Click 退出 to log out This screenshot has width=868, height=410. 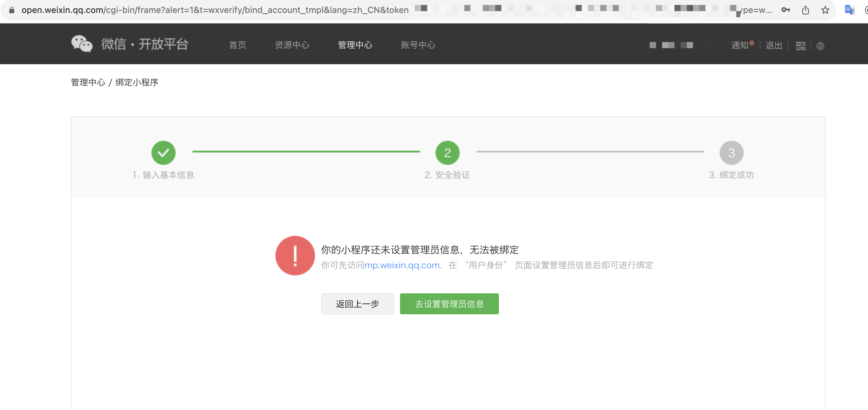773,45
